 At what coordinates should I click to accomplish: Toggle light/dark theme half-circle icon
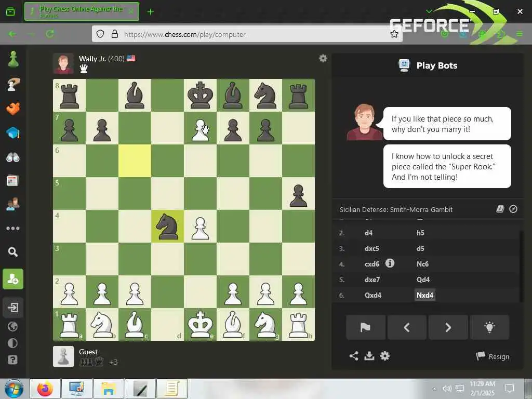(12, 343)
